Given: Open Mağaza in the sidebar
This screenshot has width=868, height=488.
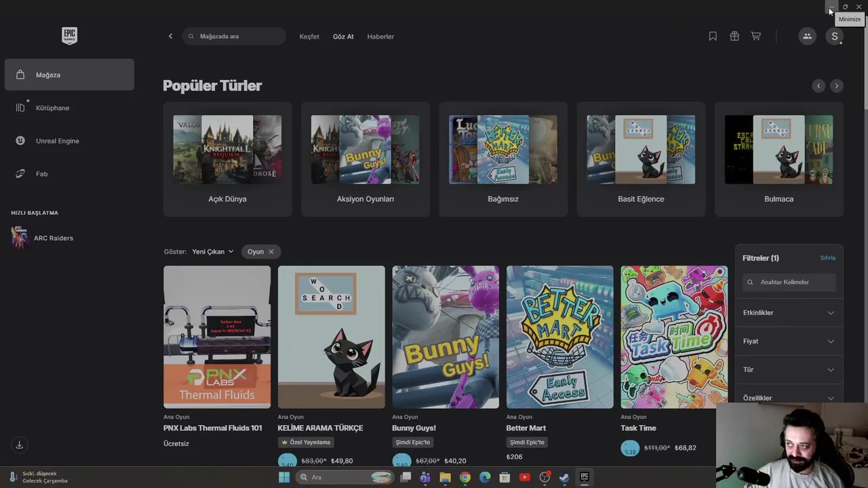Looking at the screenshot, I should click(69, 75).
